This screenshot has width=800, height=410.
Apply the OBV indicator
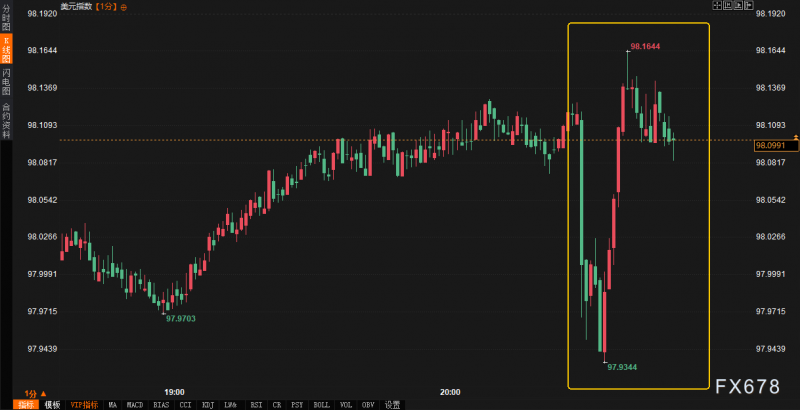(368, 405)
